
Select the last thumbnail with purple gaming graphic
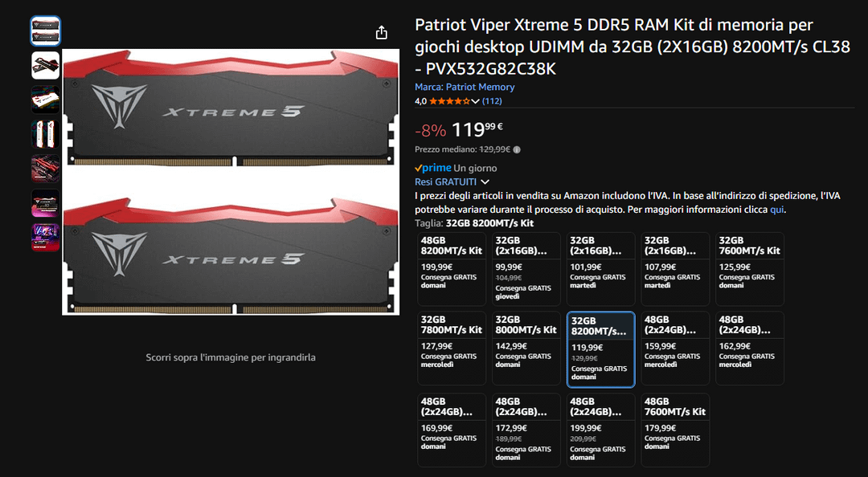[45, 237]
